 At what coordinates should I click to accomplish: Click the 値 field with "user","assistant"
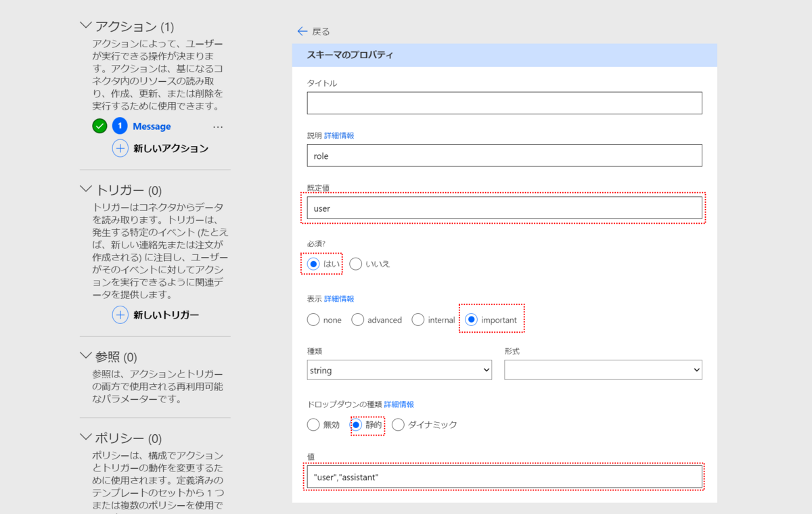pos(504,477)
